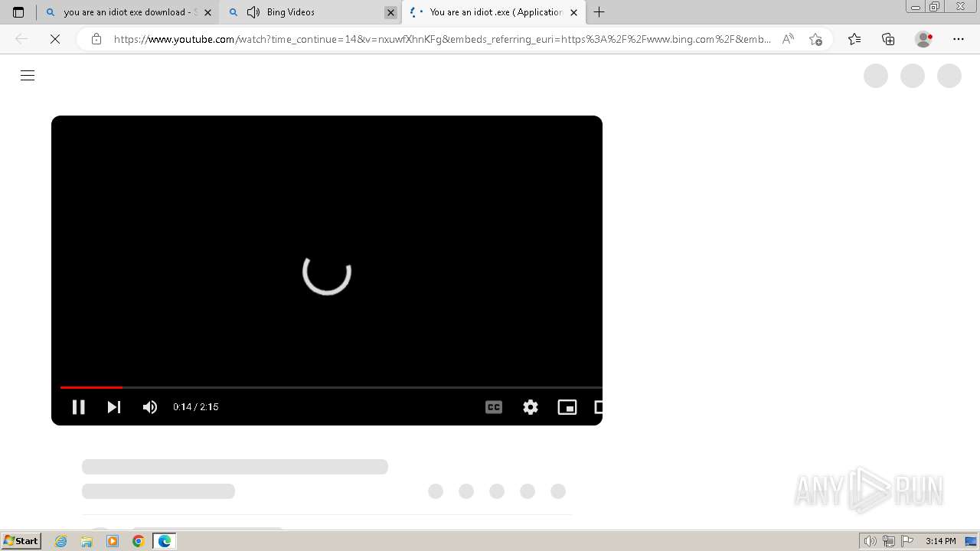Screen dimensions: 980x551
Task: Click muted speaker icon on Bing tab
Action: click(253, 12)
